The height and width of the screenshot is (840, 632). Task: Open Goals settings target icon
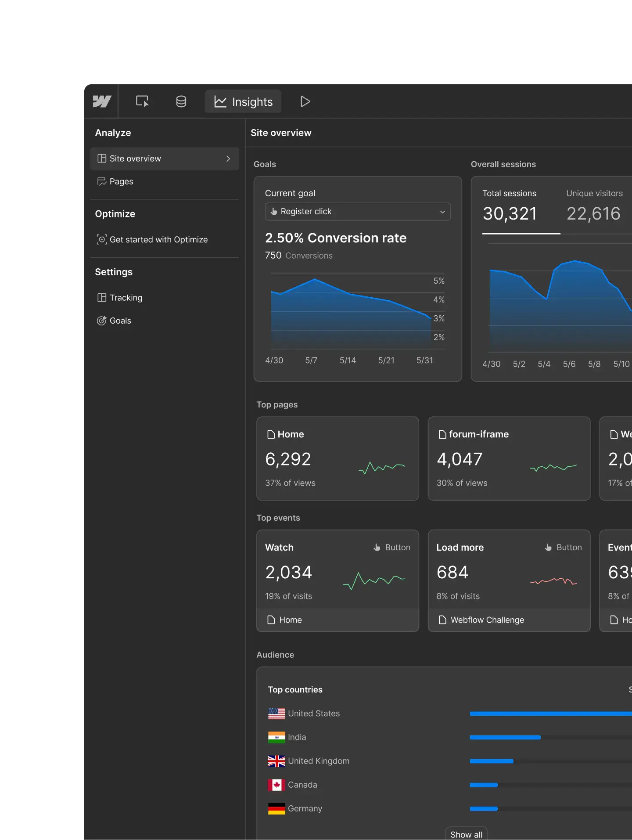click(x=102, y=321)
